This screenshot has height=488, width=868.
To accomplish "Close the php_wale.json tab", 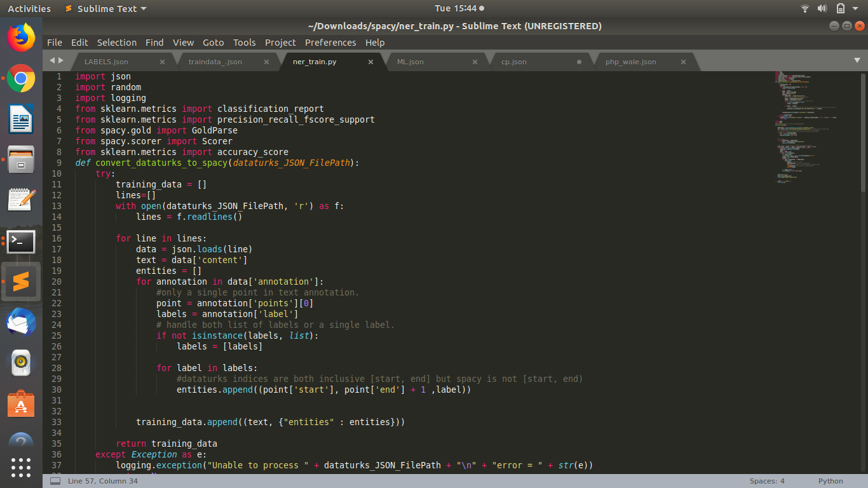I will [683, 62].
